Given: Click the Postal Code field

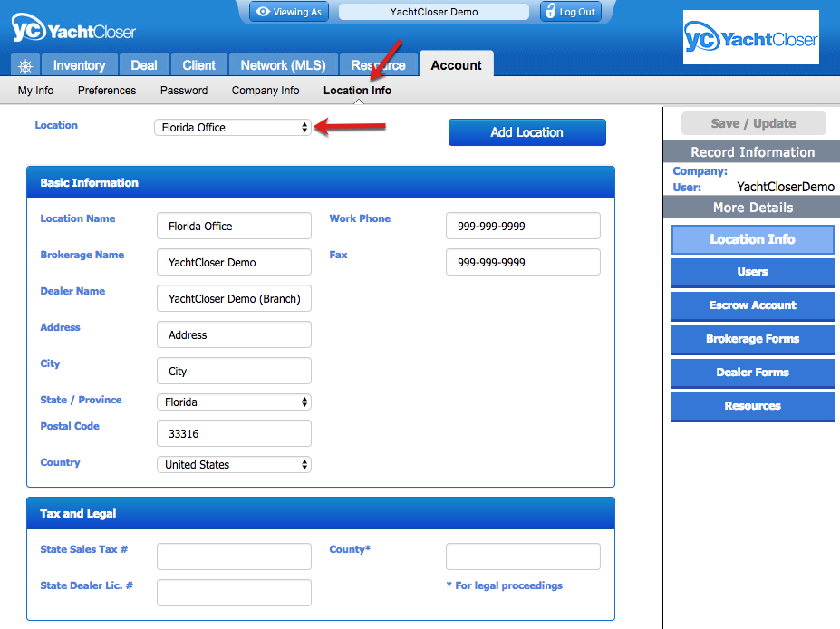Looking at the screenshot, I should 234,433.
